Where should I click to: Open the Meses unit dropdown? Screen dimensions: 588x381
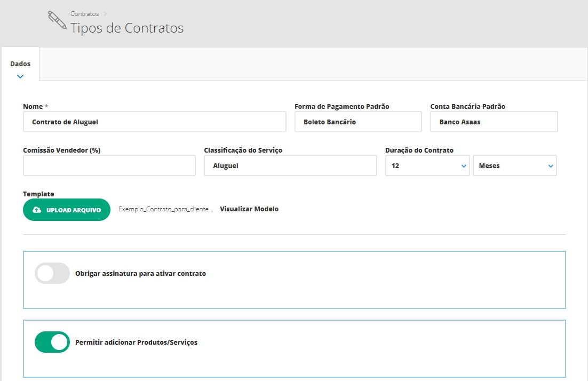coord(514,166)
